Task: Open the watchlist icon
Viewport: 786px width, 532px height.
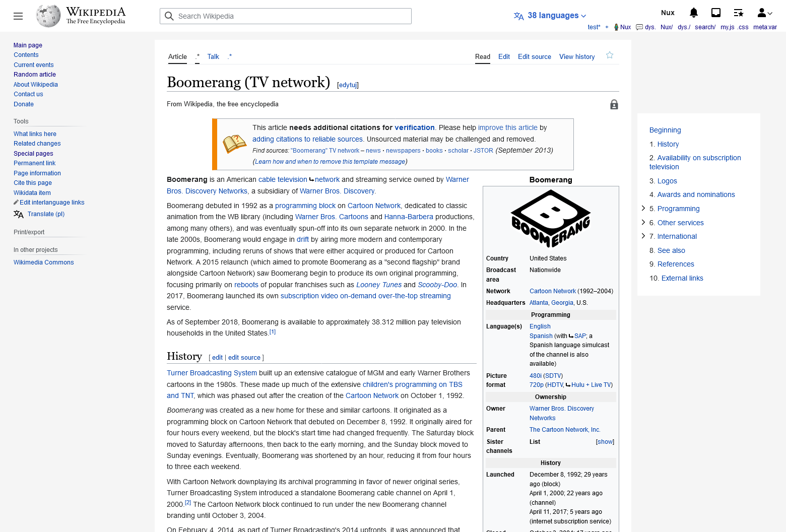Action: pyautogui.click(x=739, y=13)
